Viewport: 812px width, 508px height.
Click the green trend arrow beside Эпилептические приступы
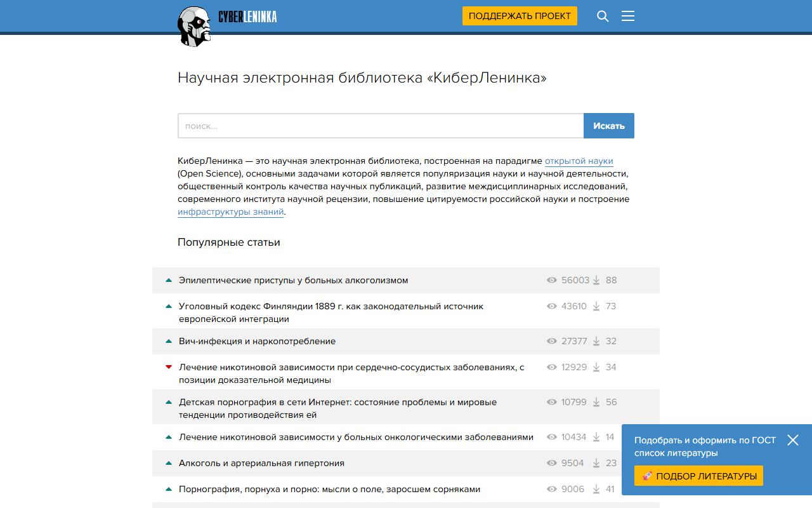(169, 280)
